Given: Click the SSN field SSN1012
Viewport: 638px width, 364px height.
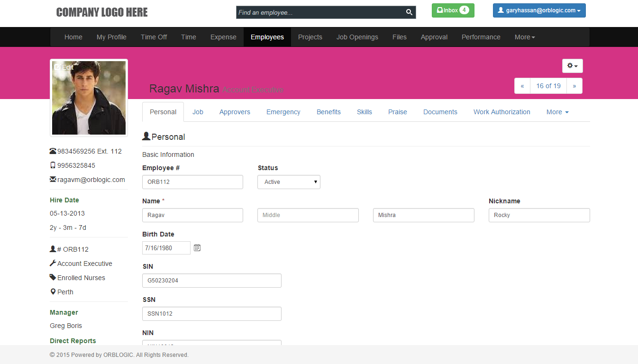Looking at the screenshot, I should click(x=212, y=314).
